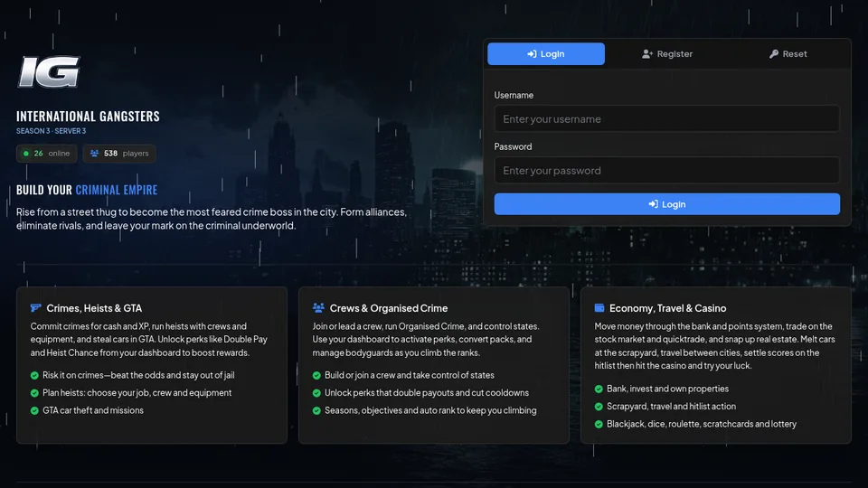Click the Username input field
This screenshot has width=868, height=488.
pos(666,119)
